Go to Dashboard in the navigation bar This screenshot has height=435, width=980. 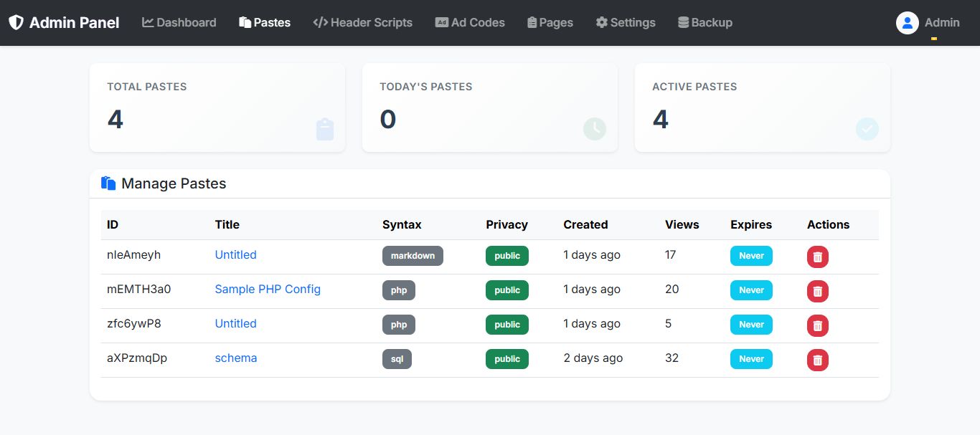(179, 23)
